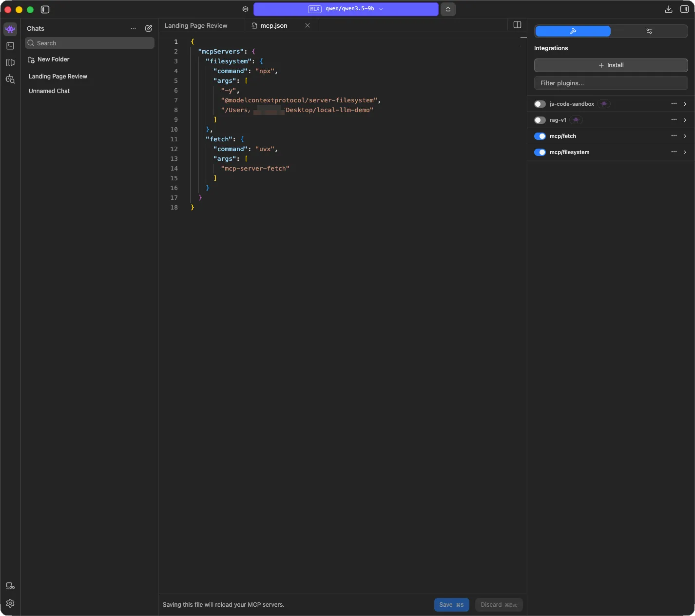Split the editor view

click(x=518, y=25)
